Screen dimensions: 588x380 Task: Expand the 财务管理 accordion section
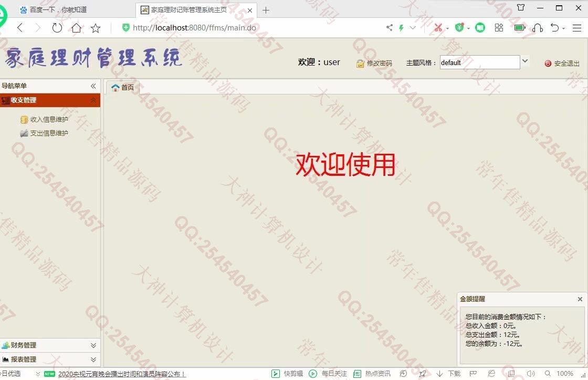[x=93, y=345]
